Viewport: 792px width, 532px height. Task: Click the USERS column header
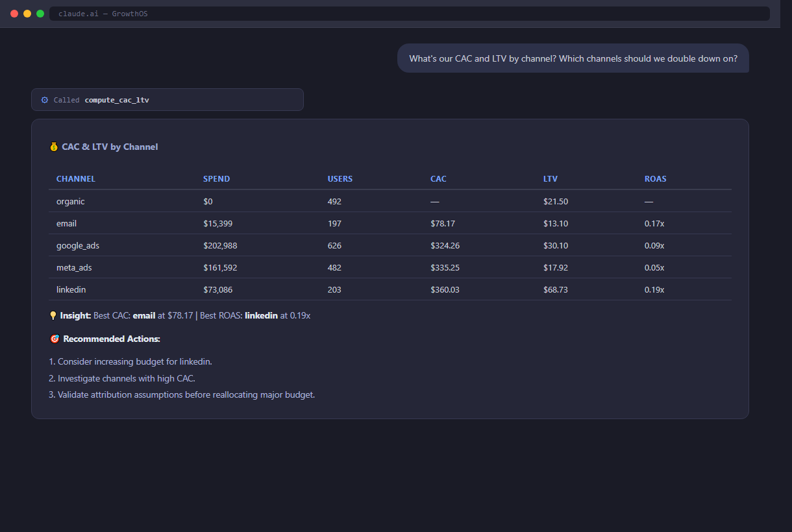coord(340,179)
